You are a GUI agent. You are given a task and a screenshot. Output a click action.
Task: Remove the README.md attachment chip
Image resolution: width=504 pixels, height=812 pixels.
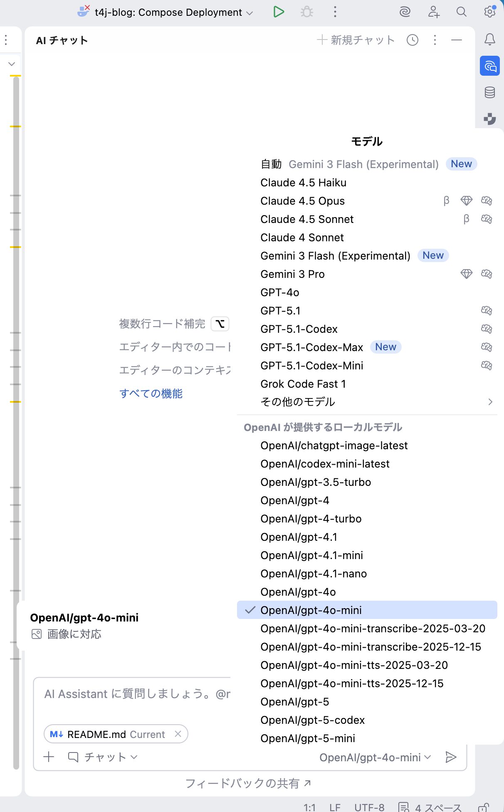(x=178, y=734)
